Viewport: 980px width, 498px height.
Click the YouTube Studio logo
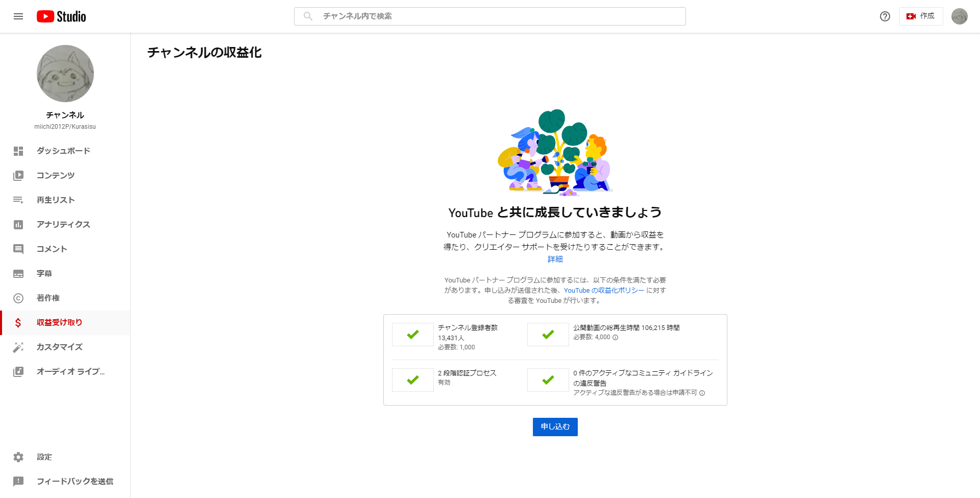pos(61,16)
